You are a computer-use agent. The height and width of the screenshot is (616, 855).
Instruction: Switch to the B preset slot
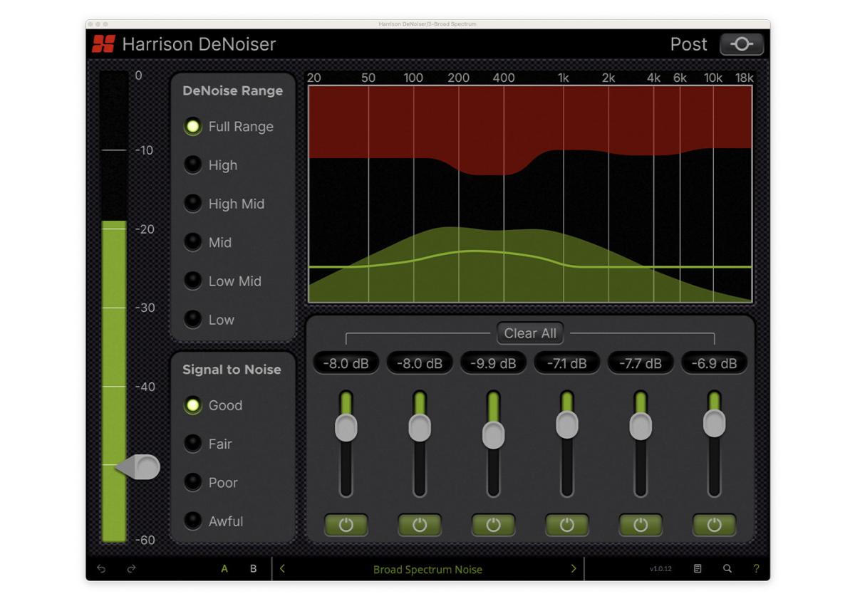tap(253, 569)
